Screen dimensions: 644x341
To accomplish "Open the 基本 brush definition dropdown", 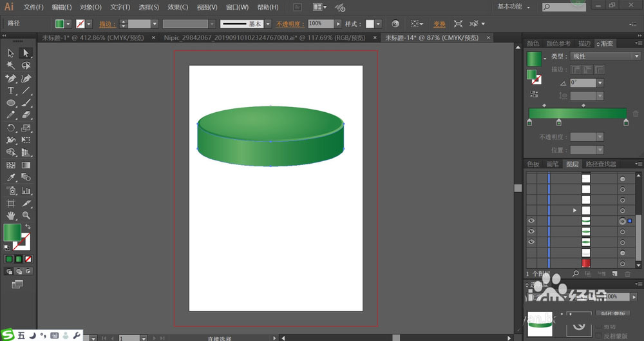I will pos(268,24).
